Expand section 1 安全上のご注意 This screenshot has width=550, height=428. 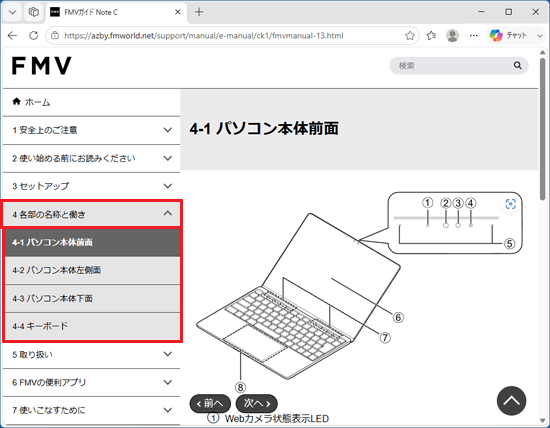pos(92,130)
